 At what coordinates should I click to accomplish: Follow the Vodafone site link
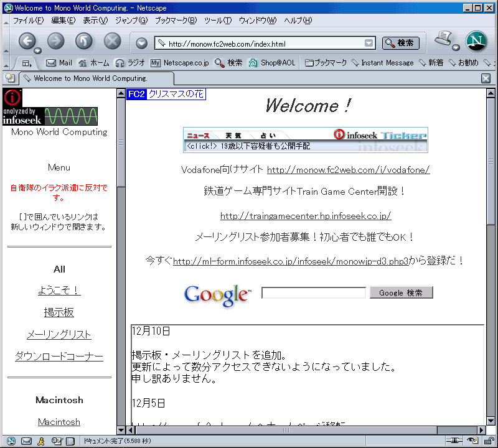tap(348, 170)
